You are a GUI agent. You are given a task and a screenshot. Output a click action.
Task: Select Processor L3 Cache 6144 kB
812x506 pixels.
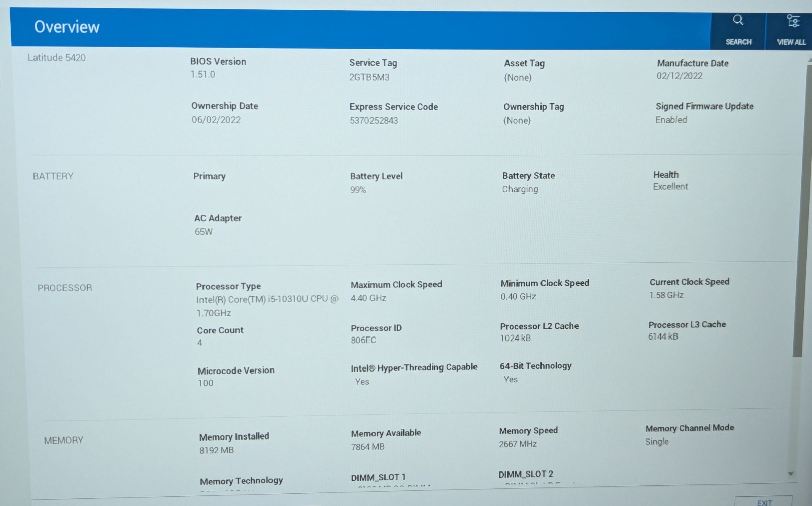click(663, 336)
